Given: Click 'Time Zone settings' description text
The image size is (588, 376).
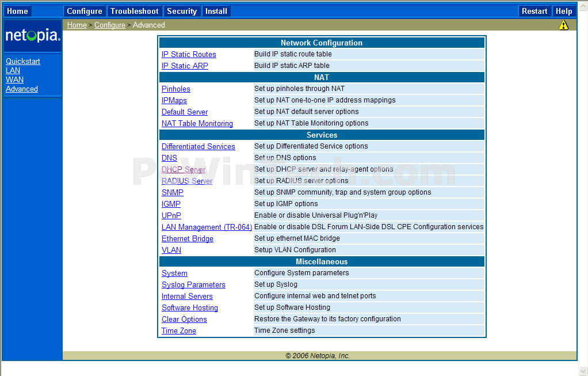Looking at the screenshot, I should click(x=285, y=331).
